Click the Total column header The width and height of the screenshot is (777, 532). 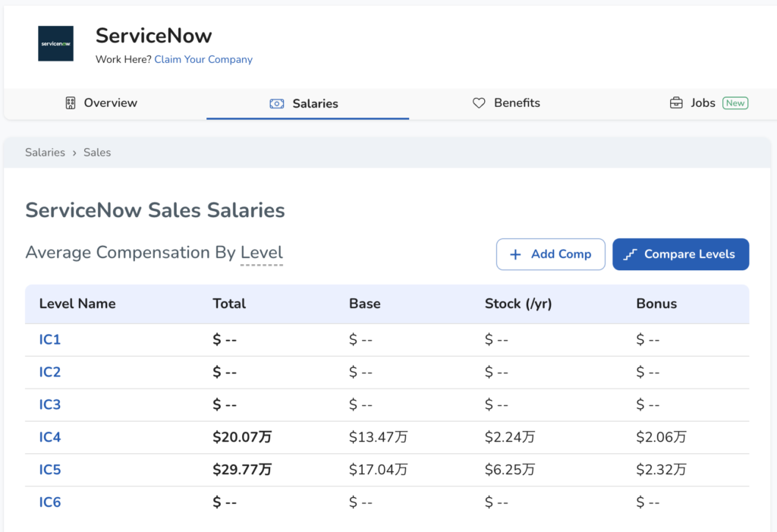(229, 304)
